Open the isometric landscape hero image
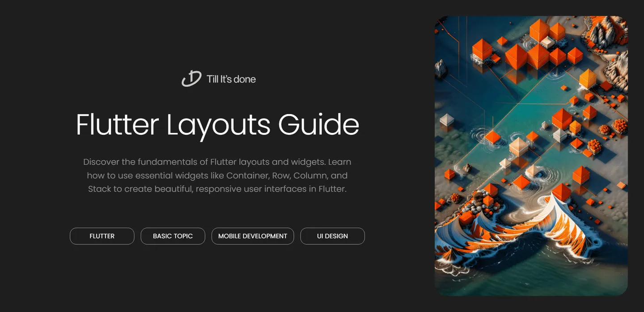Image resolution: width=644 pixels, height=312 pixels. point(531,156)
